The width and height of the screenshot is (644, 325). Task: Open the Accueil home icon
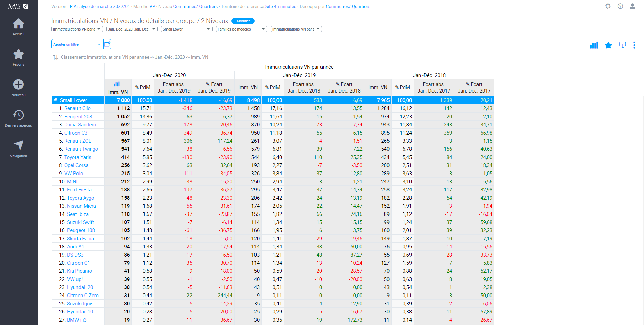[18, 24]
